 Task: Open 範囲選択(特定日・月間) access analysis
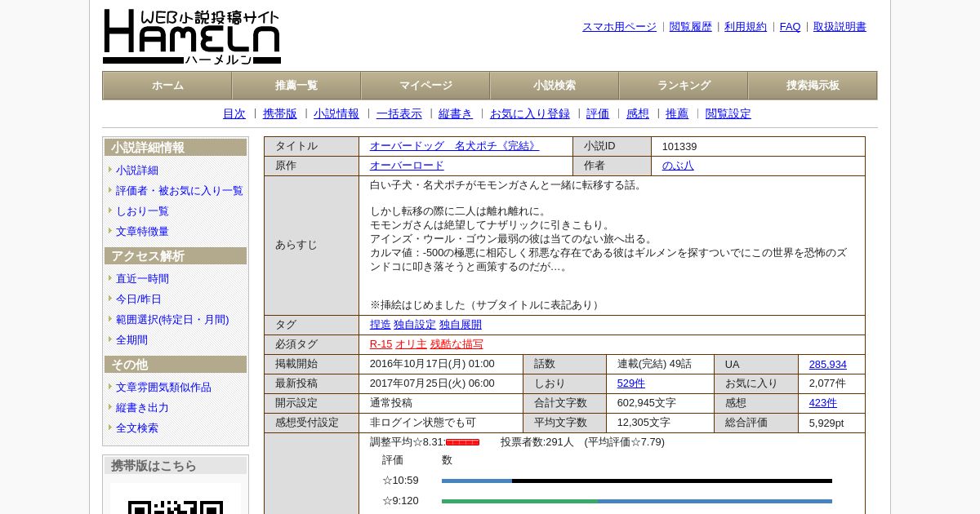(172, 320)
